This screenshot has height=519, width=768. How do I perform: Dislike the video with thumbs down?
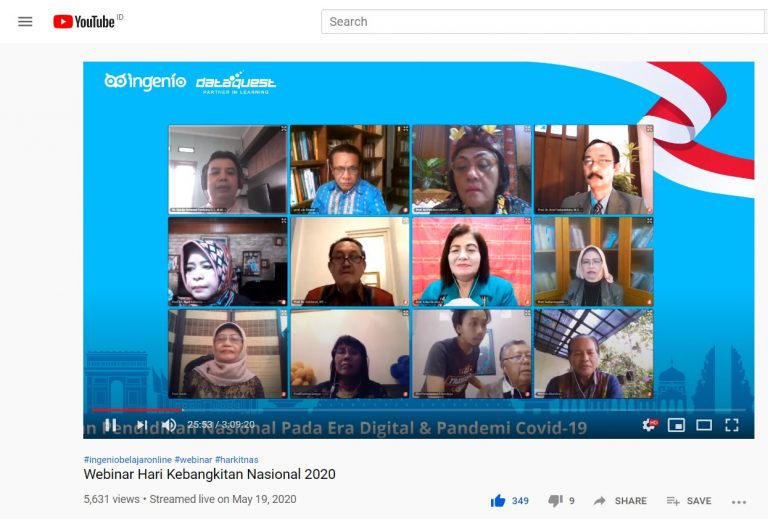[555, 501]
